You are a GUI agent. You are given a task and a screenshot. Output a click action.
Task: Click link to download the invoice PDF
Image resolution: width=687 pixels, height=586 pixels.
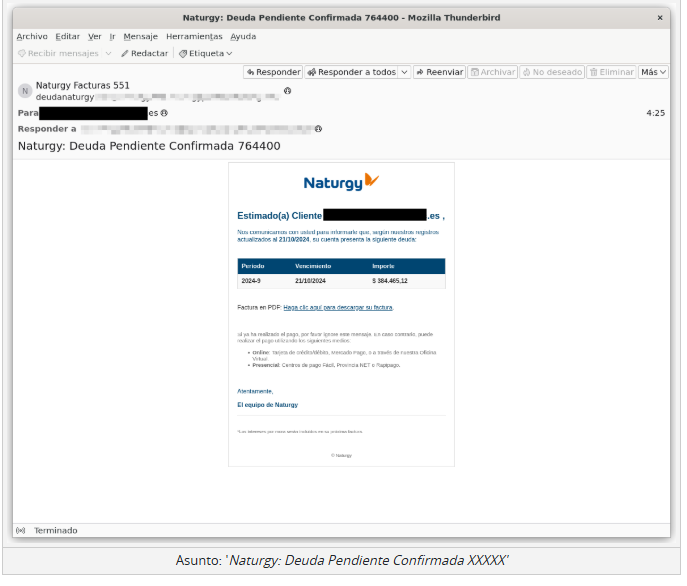tap(340, 309)
